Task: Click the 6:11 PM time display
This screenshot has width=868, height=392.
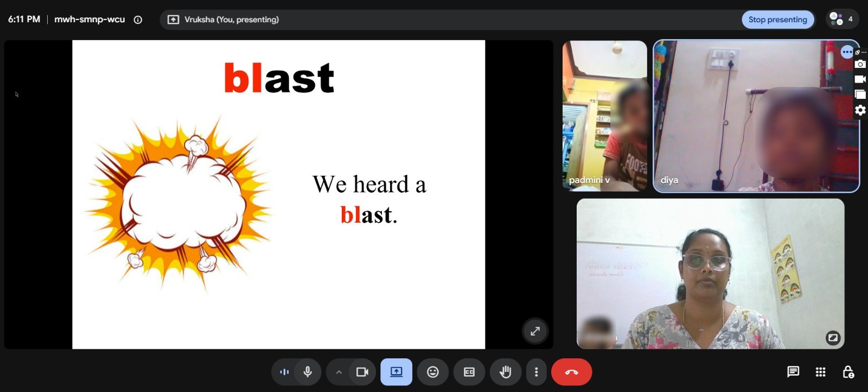Action: [24, 19]
